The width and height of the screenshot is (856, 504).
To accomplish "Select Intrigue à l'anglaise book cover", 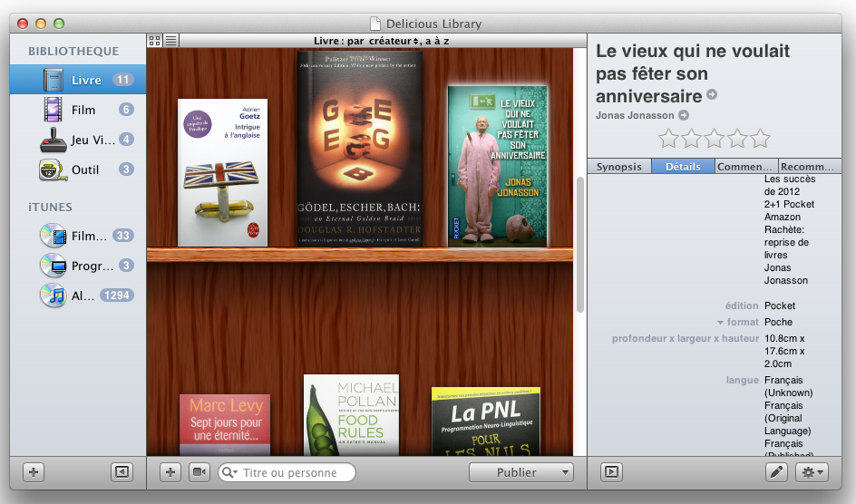I will point(223,172).
